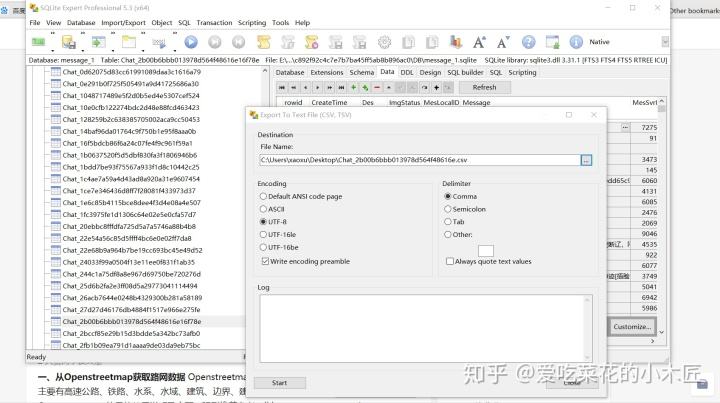Go to next record in data navigator
Image resolution: width=720 pixels, height=403 pixels.
[318, 87]
